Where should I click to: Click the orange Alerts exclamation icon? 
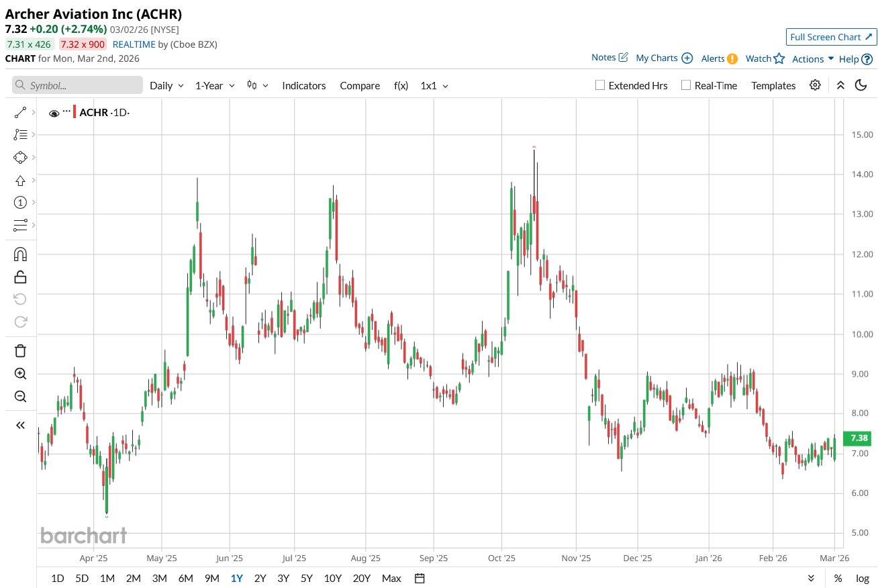click(732, 58)
